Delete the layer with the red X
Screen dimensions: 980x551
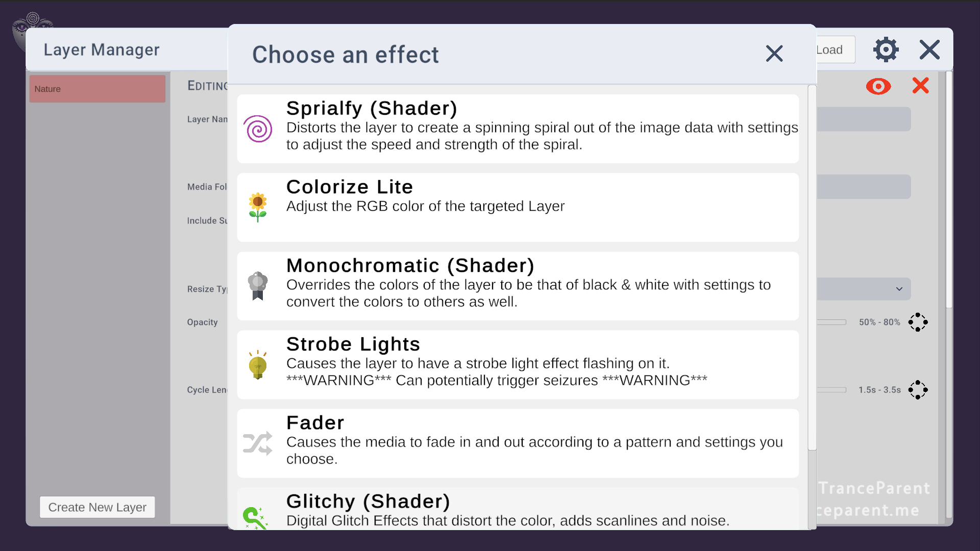920,85
